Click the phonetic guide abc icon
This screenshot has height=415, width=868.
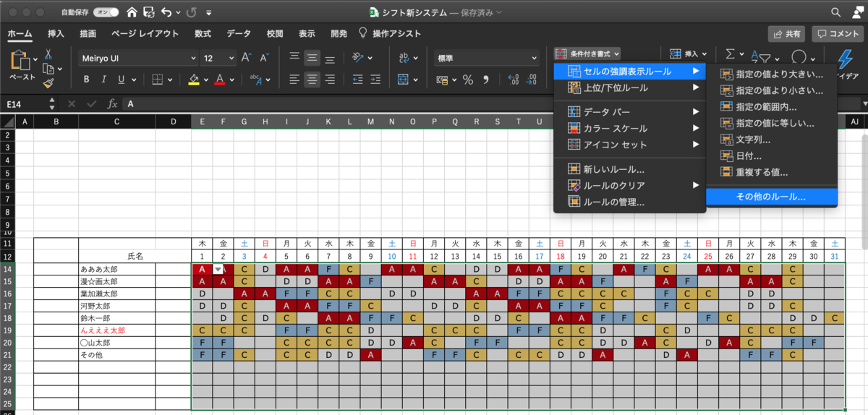(255, 80)
